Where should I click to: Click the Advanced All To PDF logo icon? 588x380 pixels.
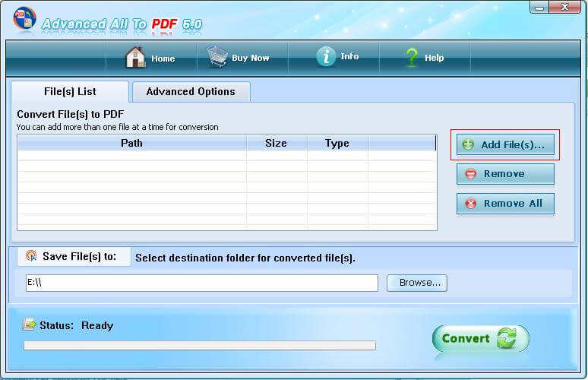[x=24, y=19]
